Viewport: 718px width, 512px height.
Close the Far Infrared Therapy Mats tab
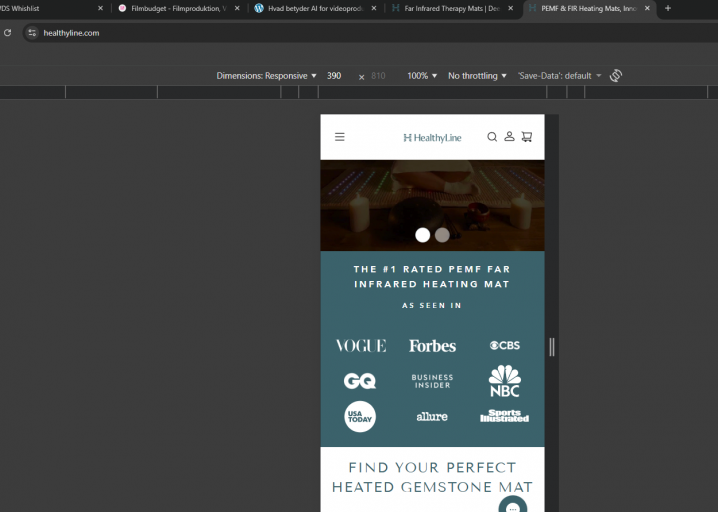pos(511,8)
